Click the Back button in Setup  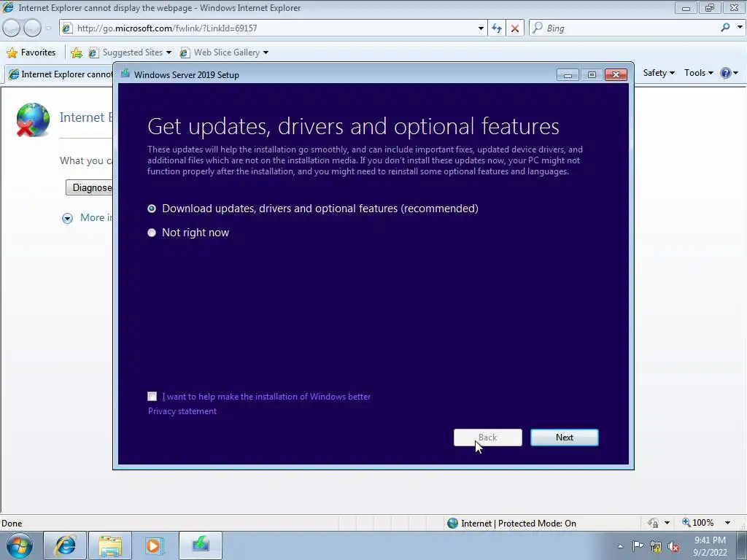(488, 437)
